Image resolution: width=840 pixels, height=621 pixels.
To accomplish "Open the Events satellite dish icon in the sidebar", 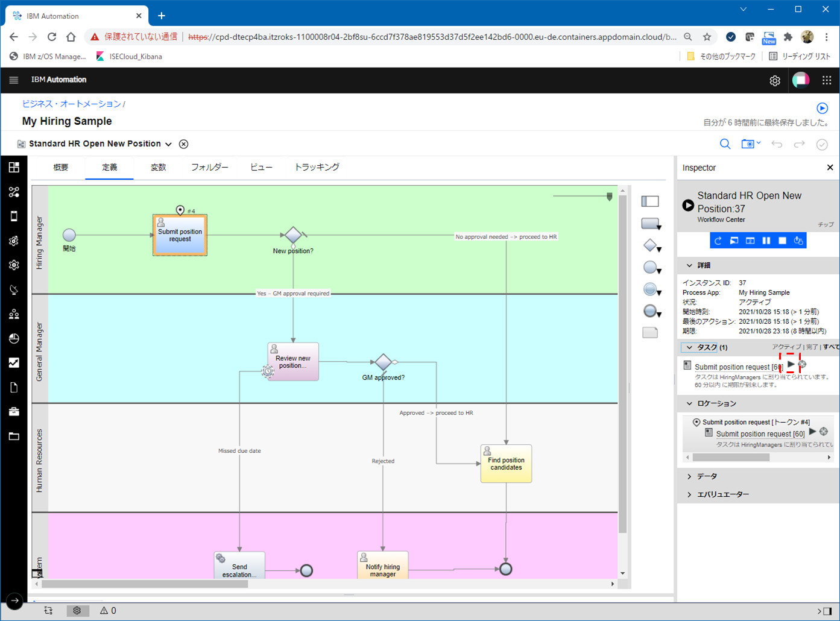I will pyautogui.click(x=14, y=290).
